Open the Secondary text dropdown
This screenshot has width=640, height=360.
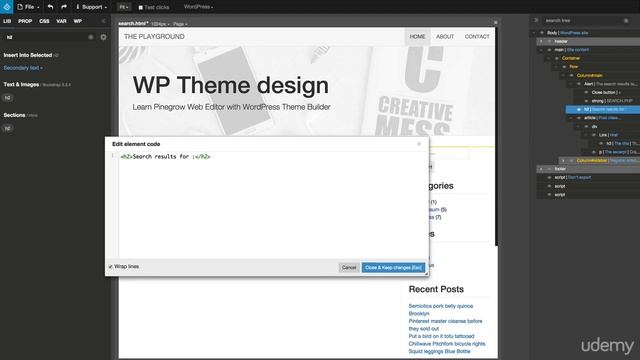23,68
